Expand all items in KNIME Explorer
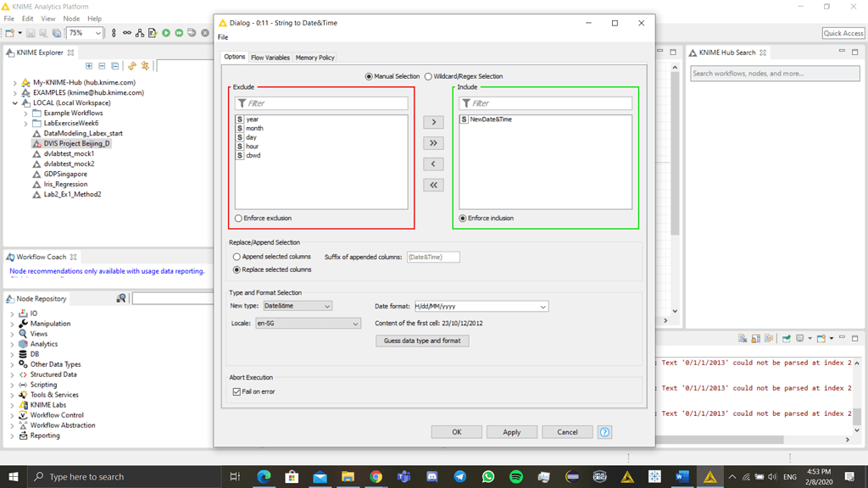The height and width of the screenshot is (488, 868). click(89, 64)
